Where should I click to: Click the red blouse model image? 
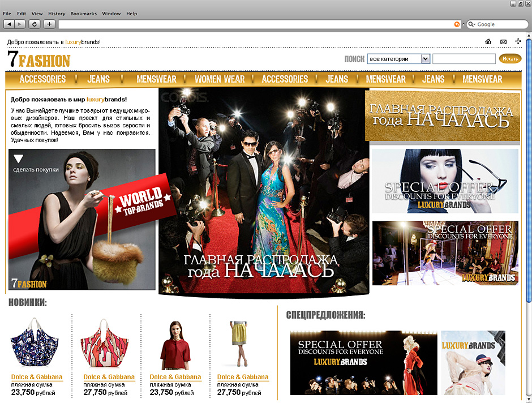[x=175, y=345]
